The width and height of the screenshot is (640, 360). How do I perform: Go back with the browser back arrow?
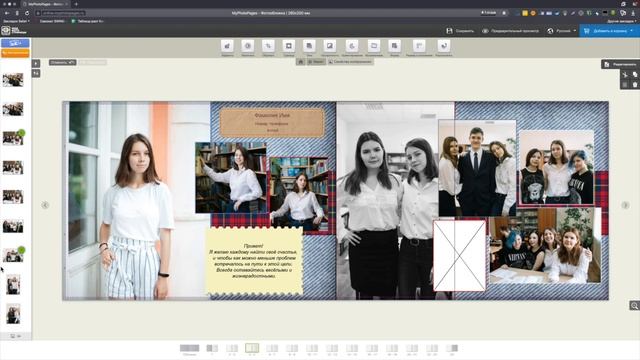(7, 13)
